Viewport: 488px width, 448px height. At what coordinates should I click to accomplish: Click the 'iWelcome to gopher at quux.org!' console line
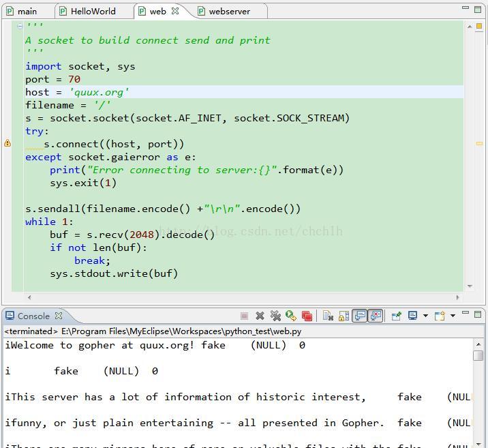pyautogui.click(x=155, y=345)
